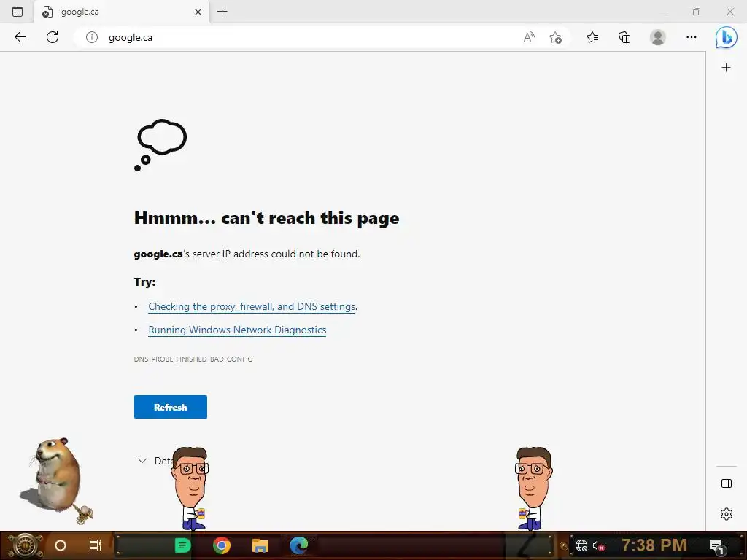Open the Start menu steampunk button
The height and width of the screenshot is (560, 747).
[x=24, y=545]
